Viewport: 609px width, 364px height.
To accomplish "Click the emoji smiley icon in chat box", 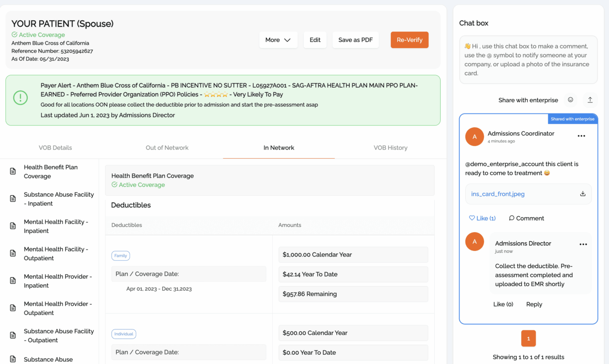I will coord(570,100).
